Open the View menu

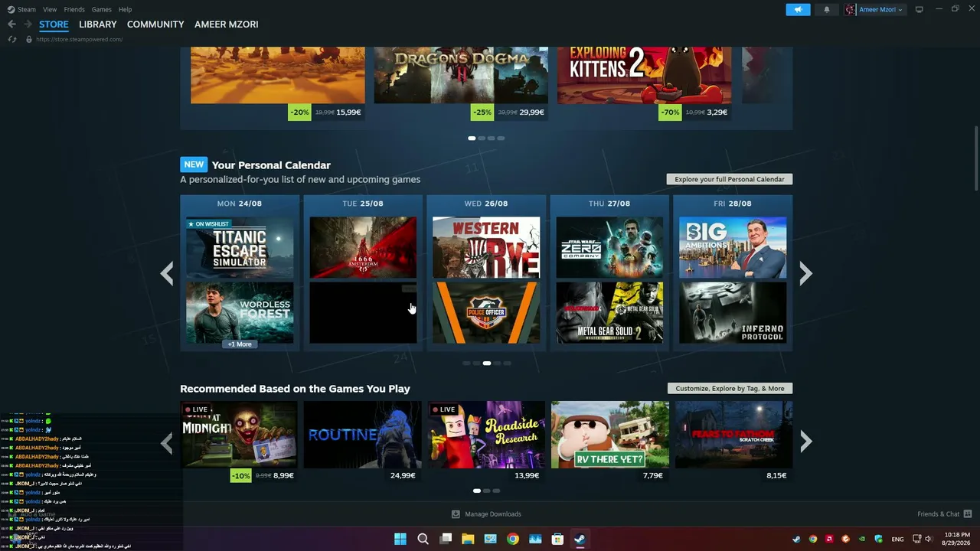coord(50,9)
